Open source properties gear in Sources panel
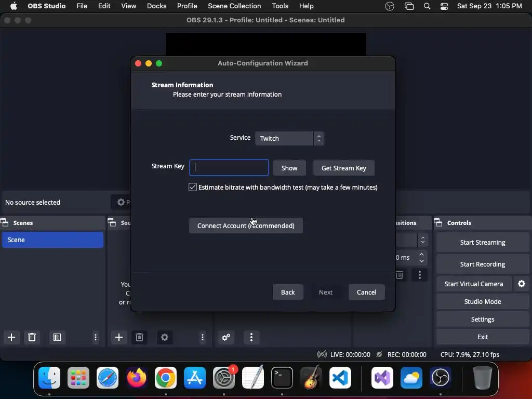The image size is (532, 399). [x=165, y=337]
